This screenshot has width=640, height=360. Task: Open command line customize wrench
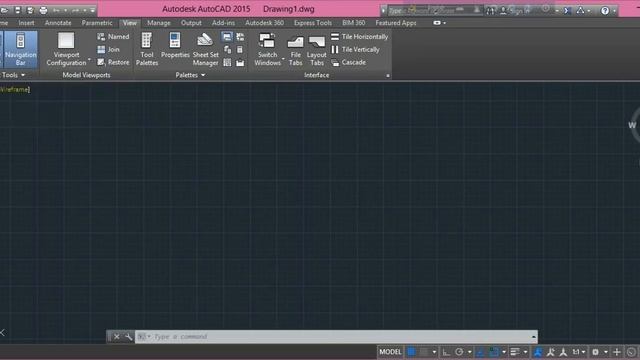(x=129, y=337)
